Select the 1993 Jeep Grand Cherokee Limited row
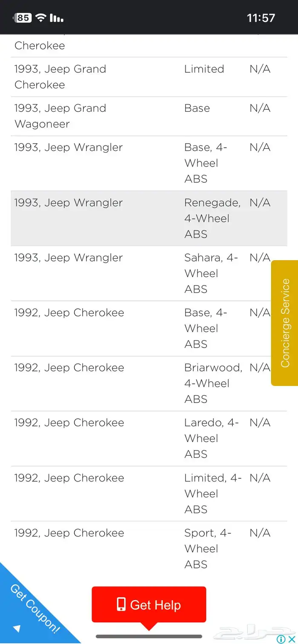 [x=149, y=77]
